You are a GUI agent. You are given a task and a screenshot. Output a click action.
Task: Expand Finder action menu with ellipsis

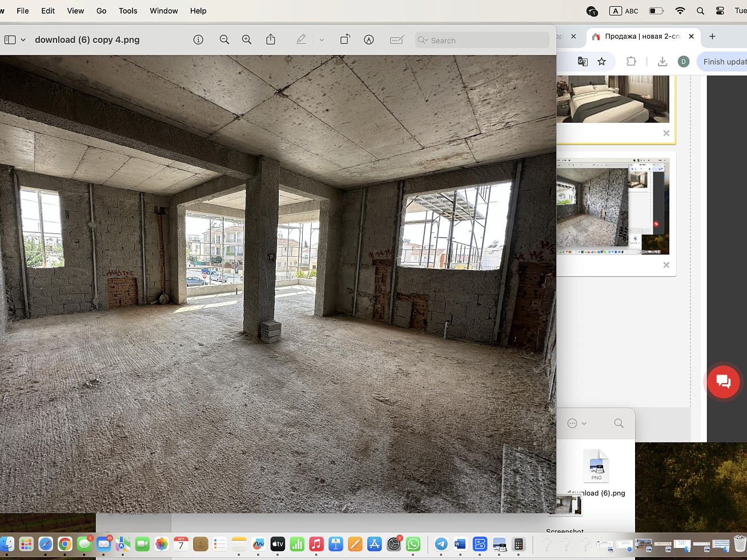point(576,423)
